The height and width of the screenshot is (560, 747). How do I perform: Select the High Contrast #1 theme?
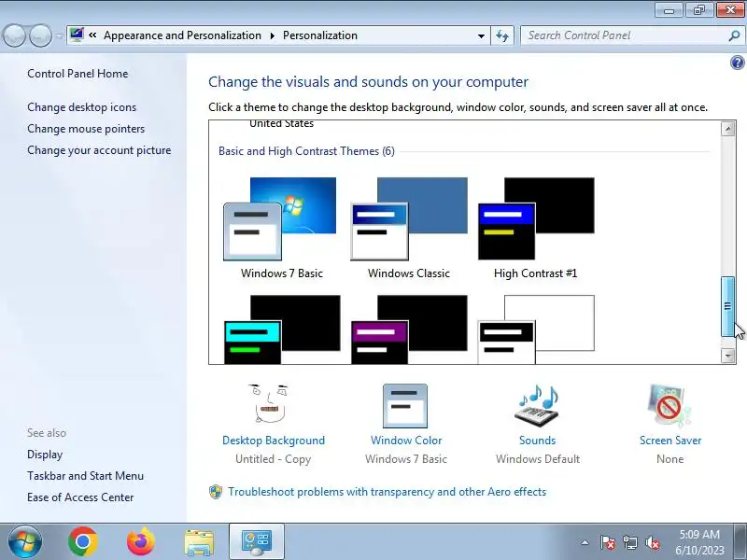[535, 229]
